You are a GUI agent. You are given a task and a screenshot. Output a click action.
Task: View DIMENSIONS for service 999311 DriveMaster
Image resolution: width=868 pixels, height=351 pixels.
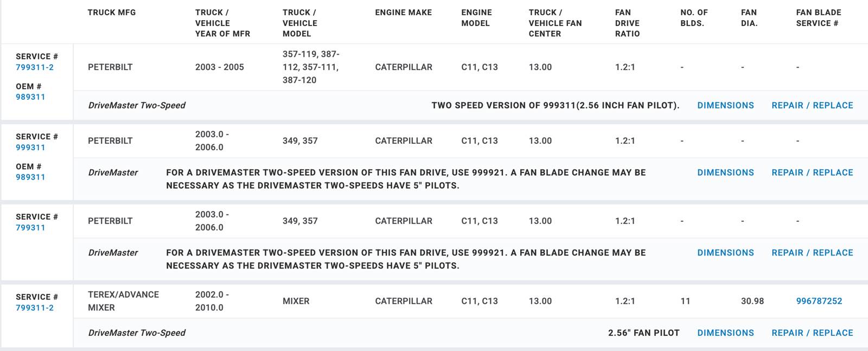tap(725, 173)
